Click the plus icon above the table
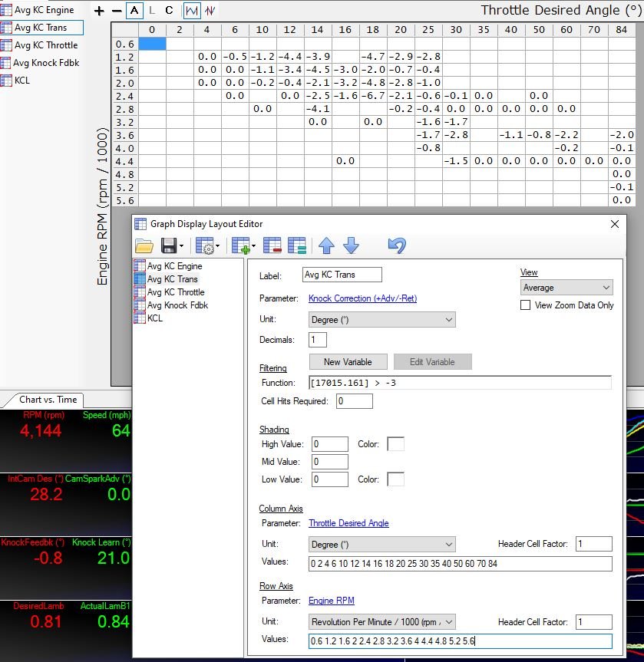 [x=99, y=11]
